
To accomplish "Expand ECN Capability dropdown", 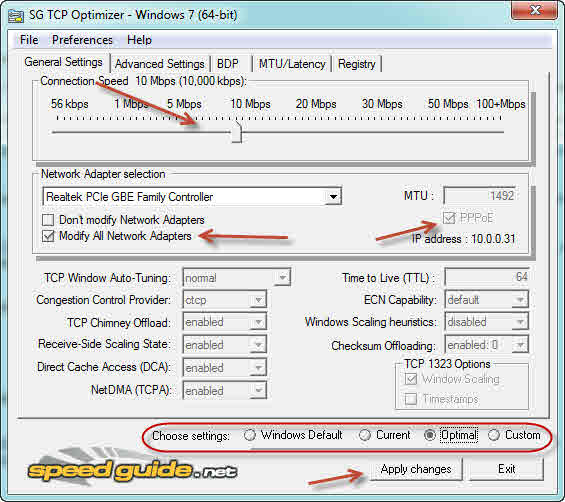I will pyautogui.click(x=520, y=300).
